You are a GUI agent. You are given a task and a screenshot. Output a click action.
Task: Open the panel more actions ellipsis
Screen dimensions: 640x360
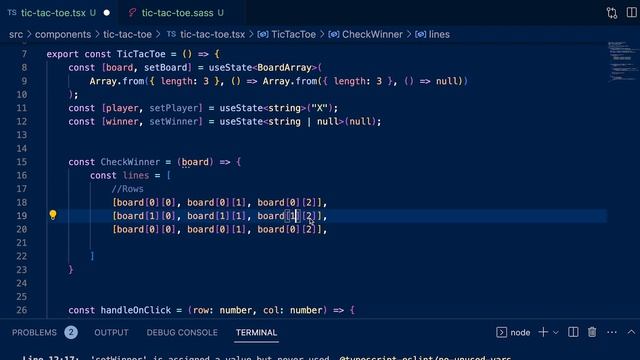pos(612,332)
